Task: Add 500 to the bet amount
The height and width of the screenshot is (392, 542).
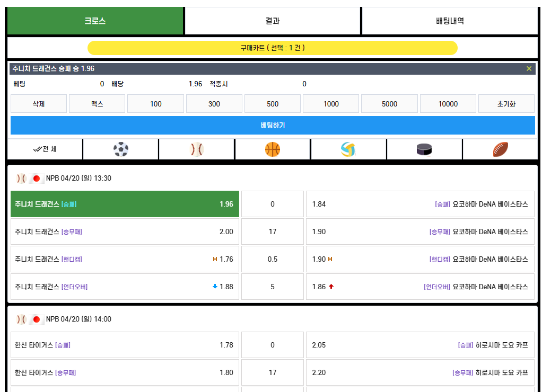Action: pos(273,104)
